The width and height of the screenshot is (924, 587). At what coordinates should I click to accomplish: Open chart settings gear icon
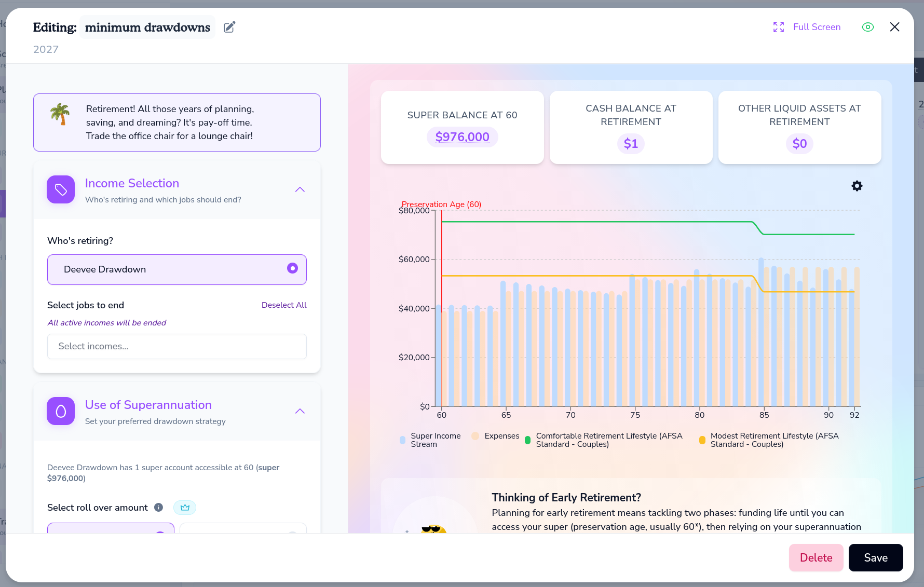[857, 186]
